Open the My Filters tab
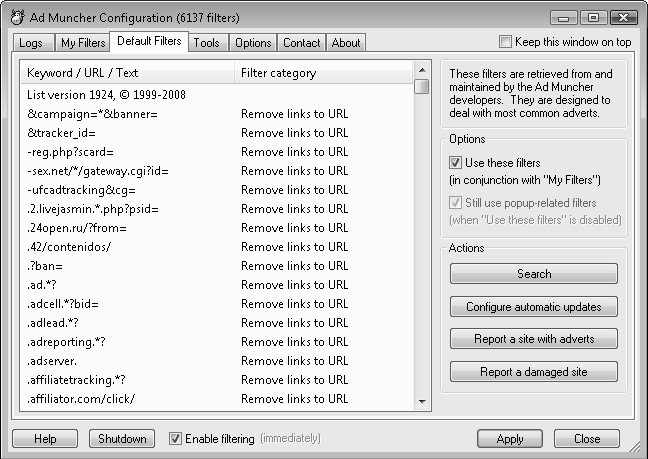Image resolution: width=648 pixels, height=459 pixels. tap(83, 43)
